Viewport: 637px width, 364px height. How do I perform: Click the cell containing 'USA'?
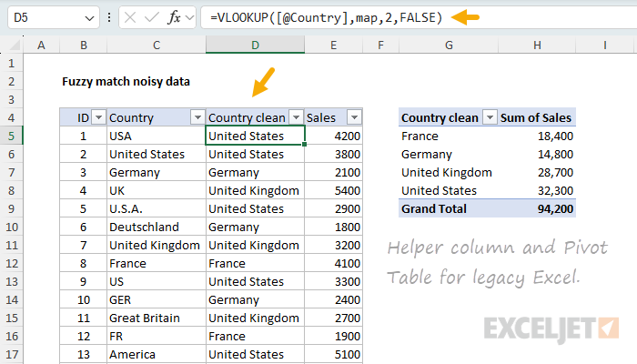pyautogui.click(x=157, y=136)
